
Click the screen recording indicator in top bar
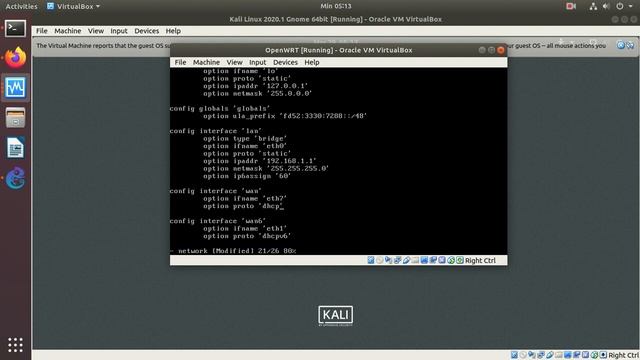coord(571,6)
